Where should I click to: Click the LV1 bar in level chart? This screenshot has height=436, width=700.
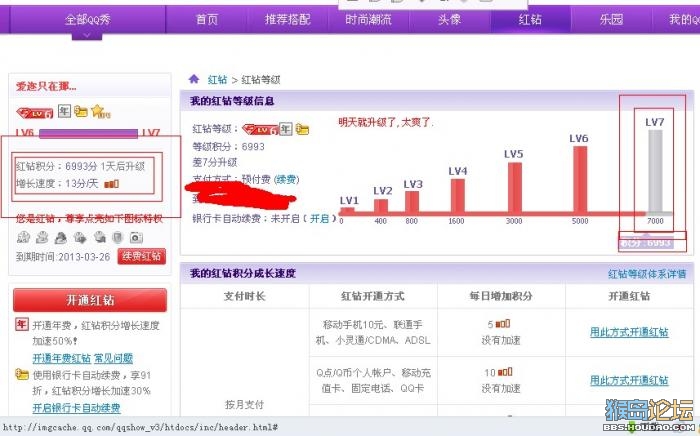[347, 210]
